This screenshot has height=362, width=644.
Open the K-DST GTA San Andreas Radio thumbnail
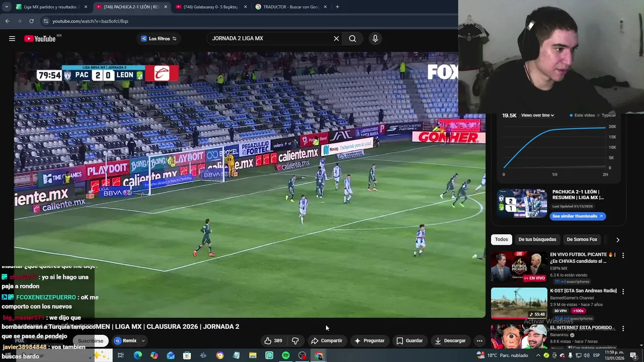coord(519,303)
